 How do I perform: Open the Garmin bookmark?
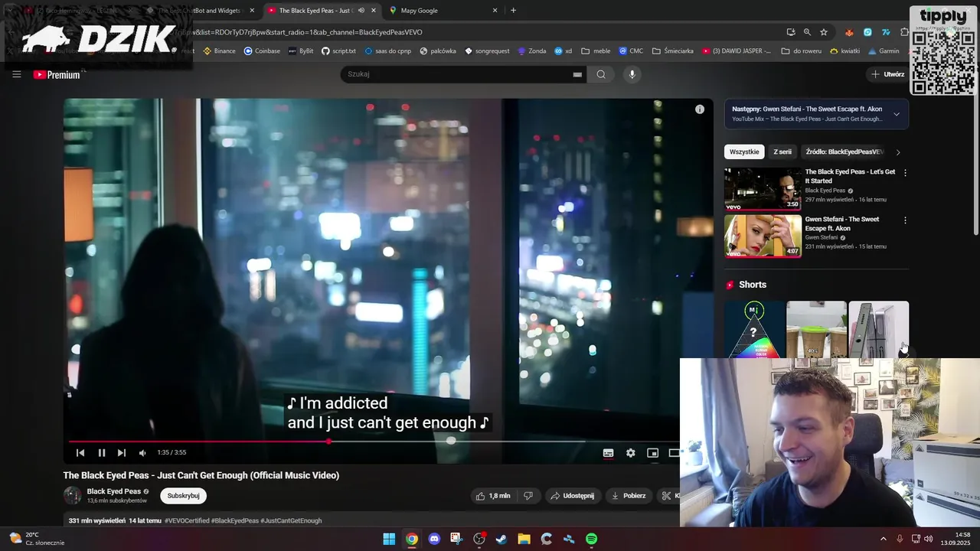pos(884,51)
